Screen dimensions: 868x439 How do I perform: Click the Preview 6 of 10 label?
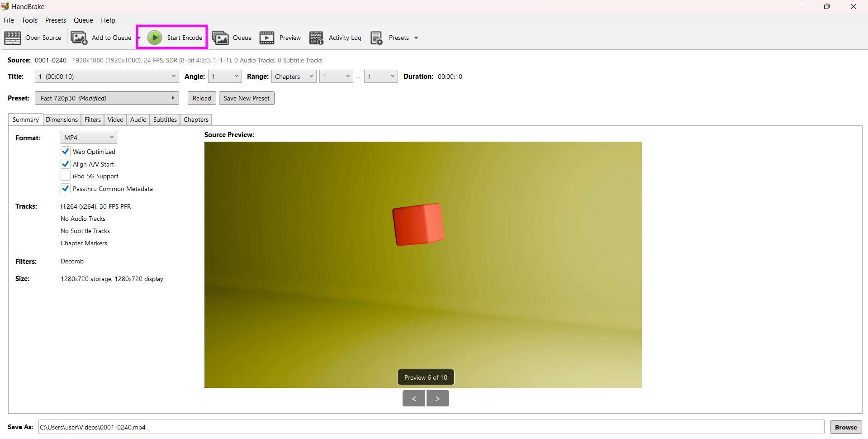pyautogui.click(x=426, y=377)
